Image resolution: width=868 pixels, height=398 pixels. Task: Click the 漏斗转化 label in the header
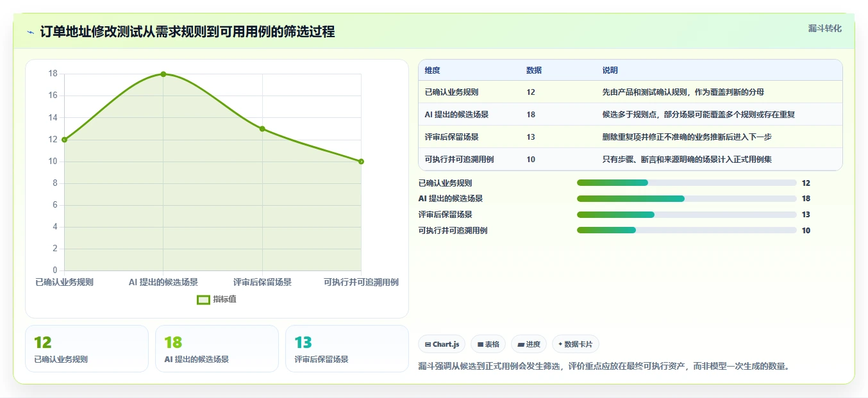(824, 28)
